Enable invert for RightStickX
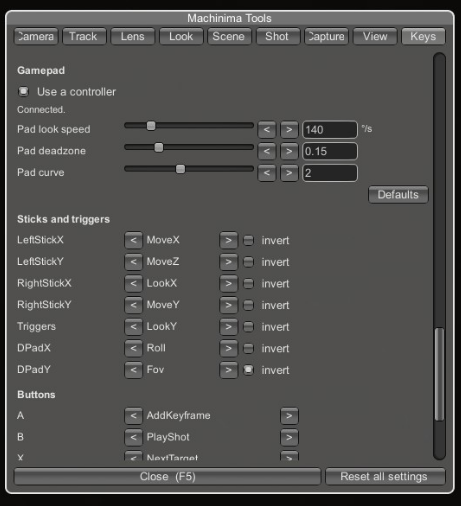Viewport: 461px width, 506px height. coord(248,284)
